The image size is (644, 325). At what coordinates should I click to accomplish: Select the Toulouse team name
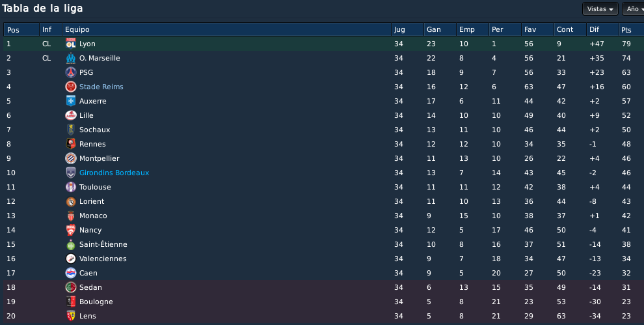tap(95, 187)
